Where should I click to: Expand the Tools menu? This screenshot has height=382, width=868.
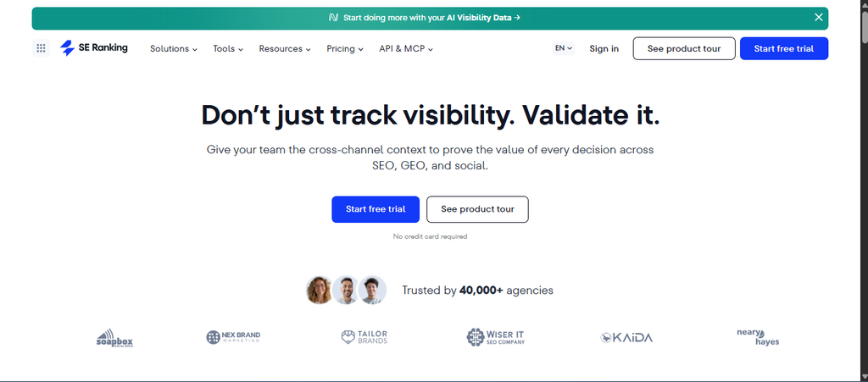pos(228,48)
